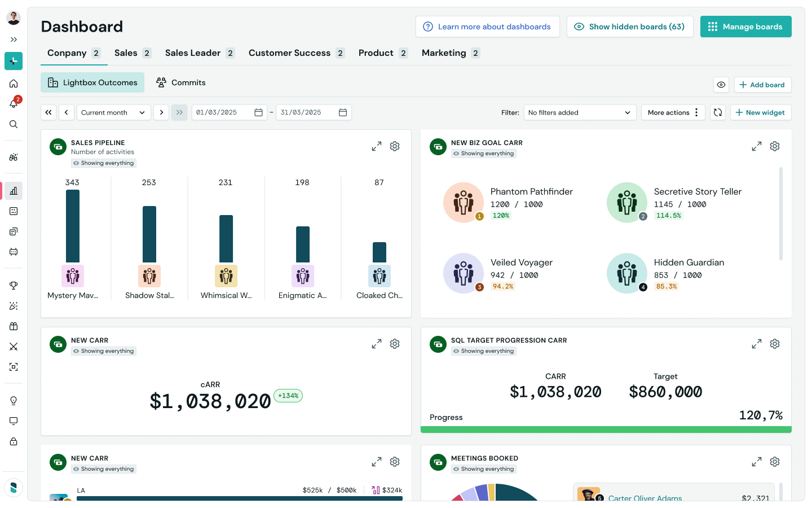Click the end date field 31/03/2025
The height and width of the screenshot is (508, 812).
[314, 112]
